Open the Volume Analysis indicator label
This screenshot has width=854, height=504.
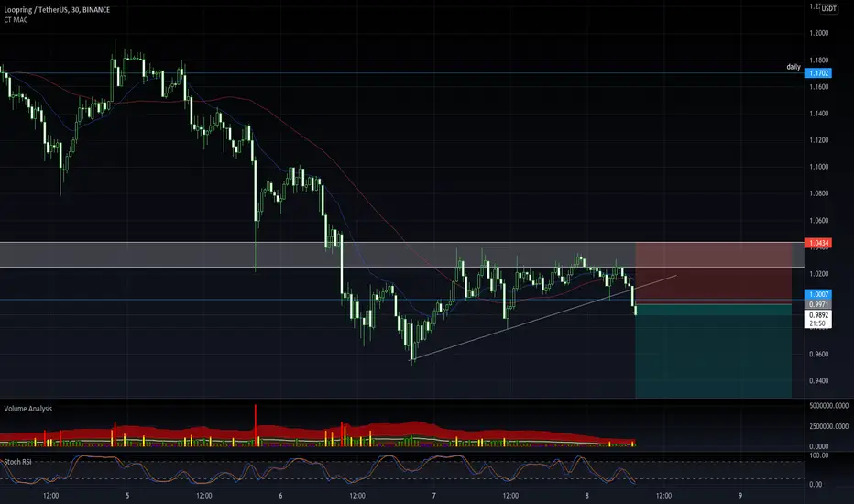click(x=28, y=409)
